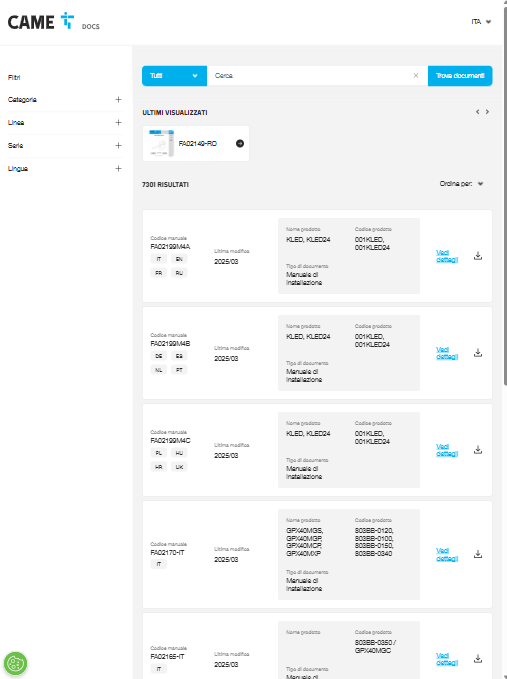Focus the Cerca search input
This screenshot has width=507, height=679.
[311, 76]
